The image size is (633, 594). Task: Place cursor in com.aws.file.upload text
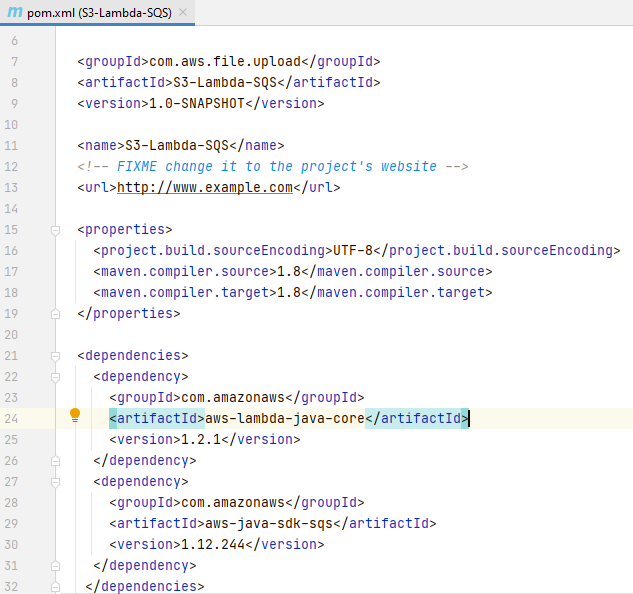pos(225,61)
